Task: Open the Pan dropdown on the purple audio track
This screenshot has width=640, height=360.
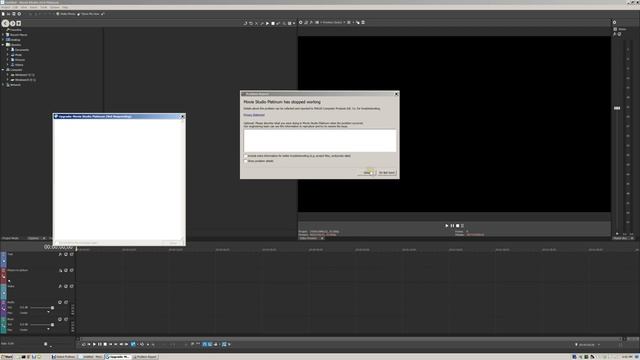Action: (x=48, y=313)
